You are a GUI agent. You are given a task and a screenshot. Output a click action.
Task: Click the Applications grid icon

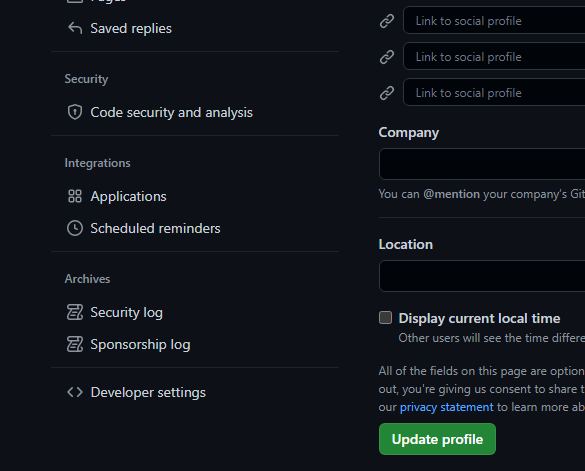[75, 196]
